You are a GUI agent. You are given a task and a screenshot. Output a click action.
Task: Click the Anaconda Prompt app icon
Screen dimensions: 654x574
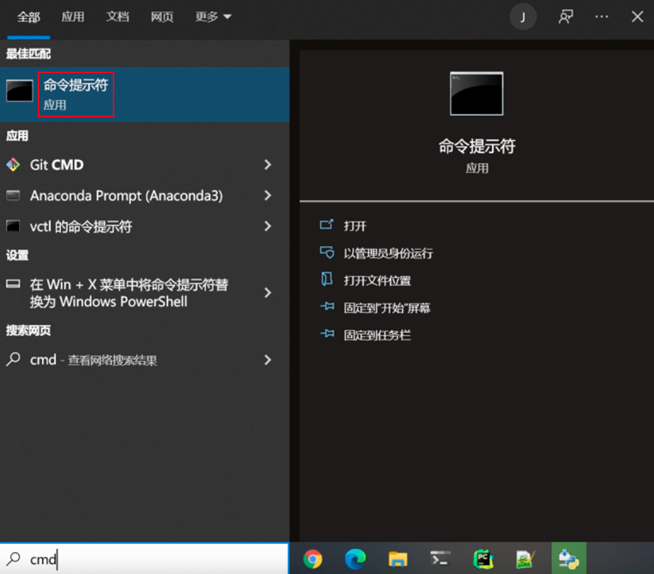(x=13, y=195)
